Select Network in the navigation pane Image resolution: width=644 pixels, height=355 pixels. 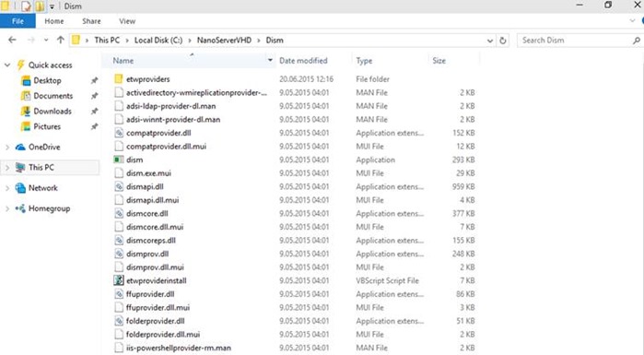pyautogui.click(x=42, y=188)
